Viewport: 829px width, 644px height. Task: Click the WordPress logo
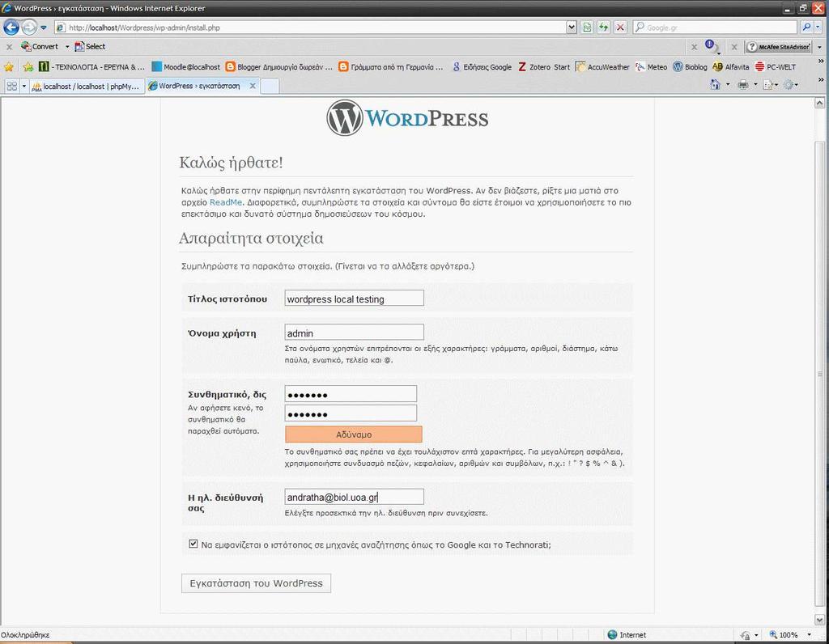(x=407, y=118)
